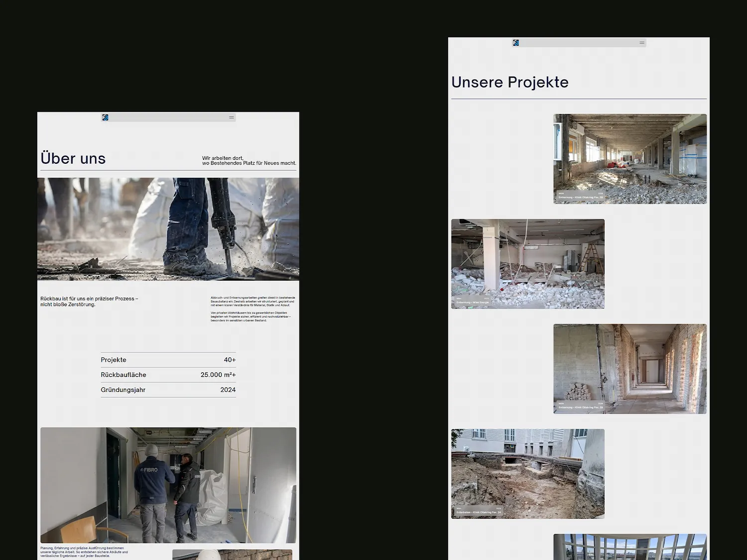747x560 pixels.
Task: Click the 'Entkernung – Klinik Ottakring Pav. 28' caption label
Action: (x=581, y=197)
